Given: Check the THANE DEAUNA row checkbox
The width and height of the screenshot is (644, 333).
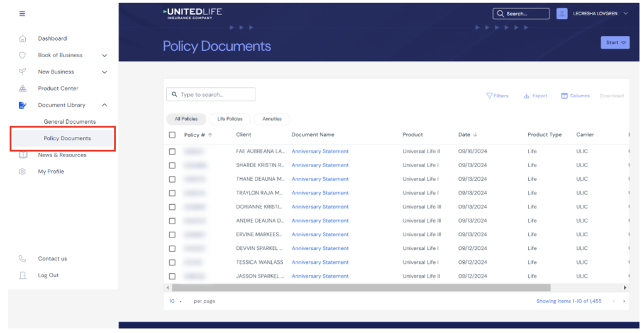Looking at the screenshot, I should [172, 179].
